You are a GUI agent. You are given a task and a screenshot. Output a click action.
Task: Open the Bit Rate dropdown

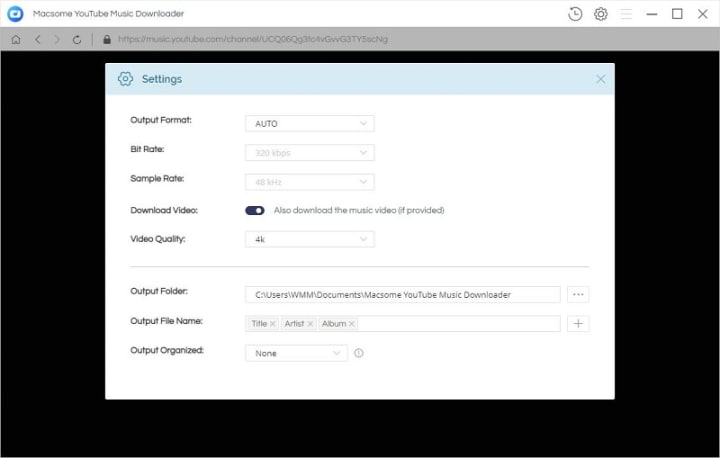coord(310,153)
